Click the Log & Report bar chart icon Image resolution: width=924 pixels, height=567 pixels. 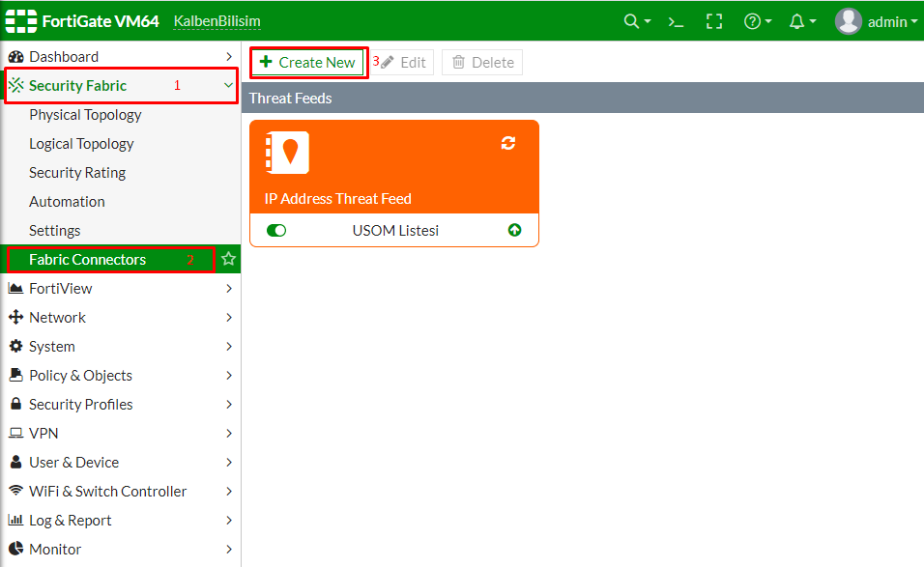(15, 520)
